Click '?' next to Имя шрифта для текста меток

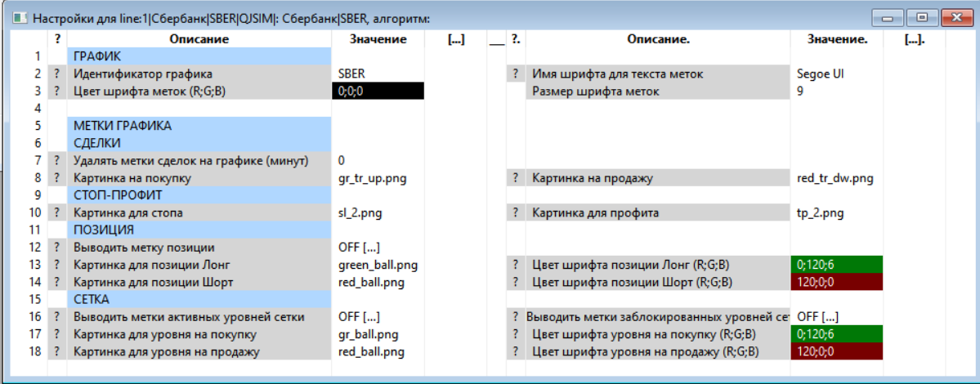coord(515,74)
